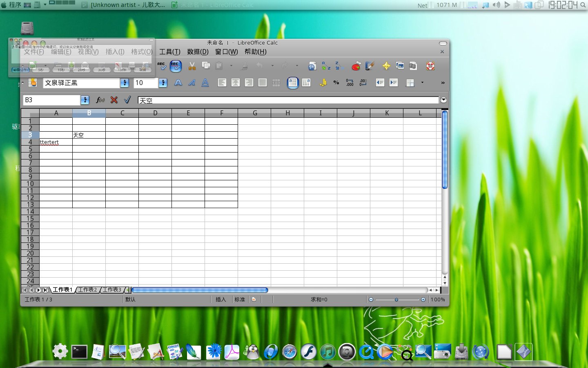Go to last sheet navigation arrow

(x=45, y=290)
